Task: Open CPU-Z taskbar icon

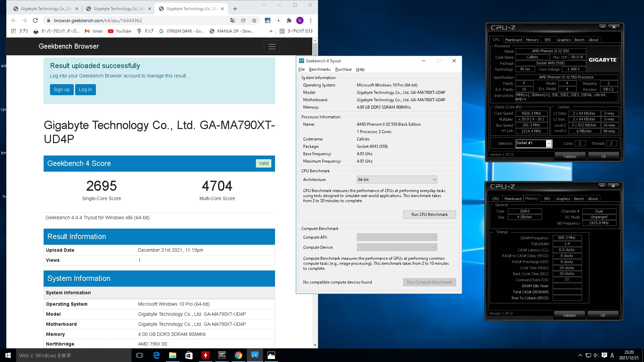Action: (222, 355)
